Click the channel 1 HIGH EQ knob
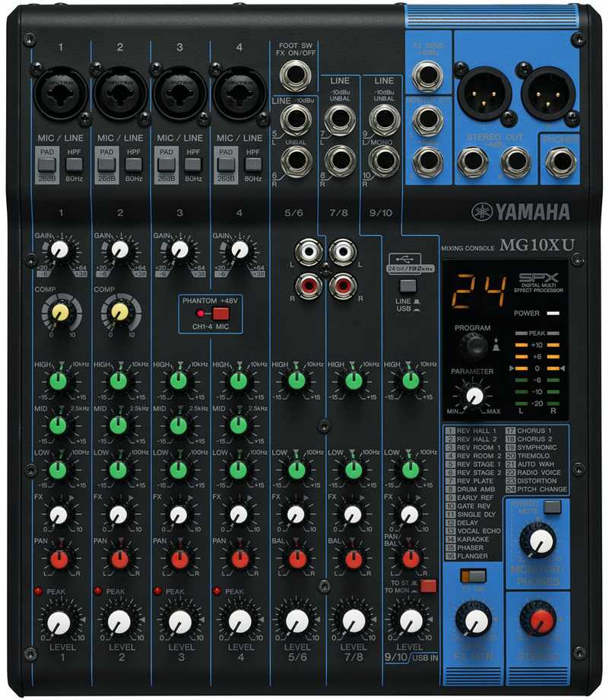 tap(58, 381)
